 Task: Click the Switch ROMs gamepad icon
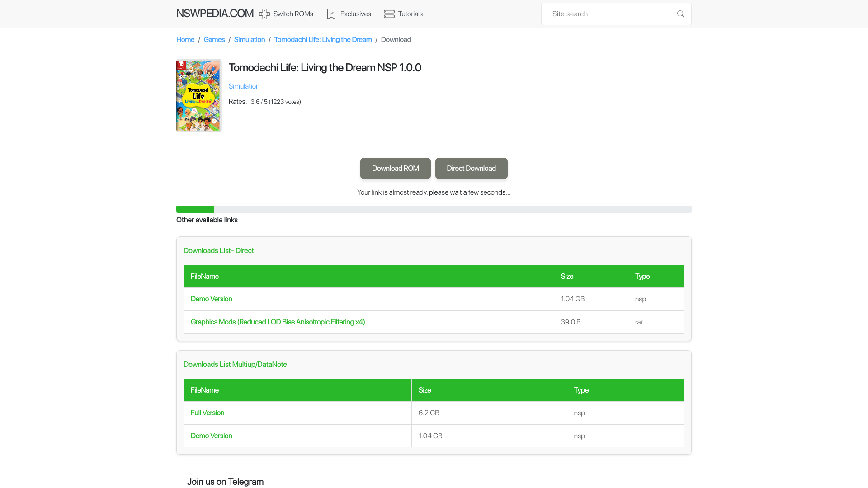[264, 14]
